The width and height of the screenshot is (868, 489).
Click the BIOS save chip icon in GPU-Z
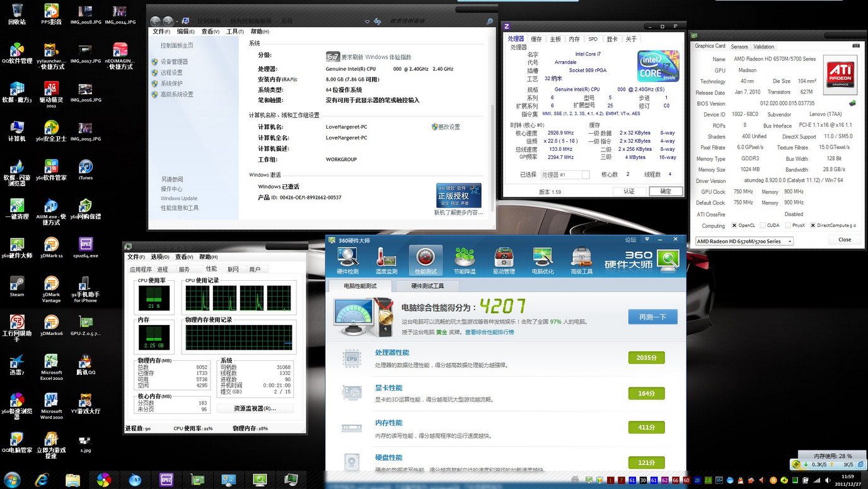point(853,103)
